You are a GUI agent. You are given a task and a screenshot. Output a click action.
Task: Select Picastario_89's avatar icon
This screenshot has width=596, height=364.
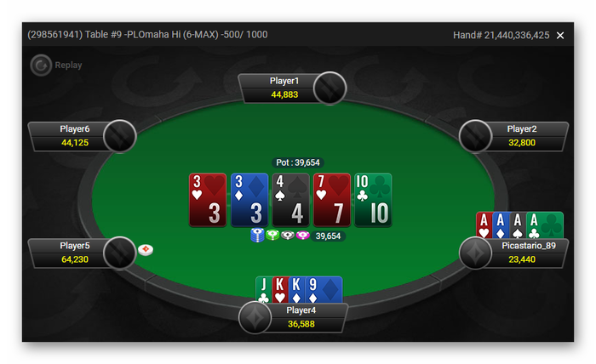point(475,253)
